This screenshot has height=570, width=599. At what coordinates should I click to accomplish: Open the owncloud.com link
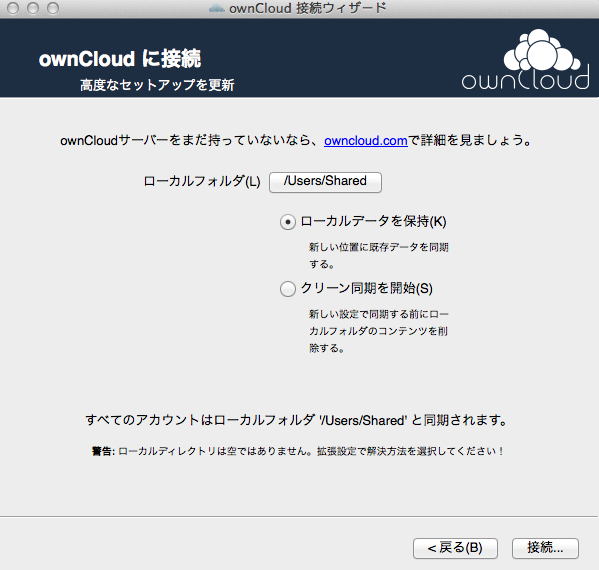click(x=366, y=141)
